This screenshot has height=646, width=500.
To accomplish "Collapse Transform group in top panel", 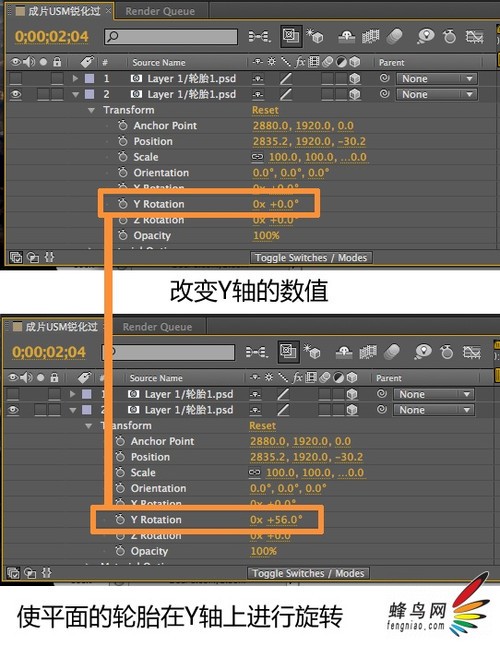I will click(x=91, y=110).
